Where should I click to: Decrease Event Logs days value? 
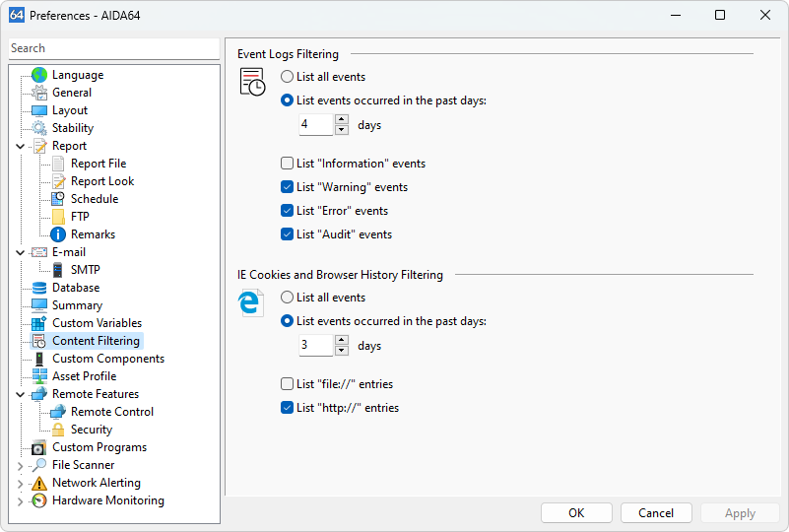[x=342, y=130]
